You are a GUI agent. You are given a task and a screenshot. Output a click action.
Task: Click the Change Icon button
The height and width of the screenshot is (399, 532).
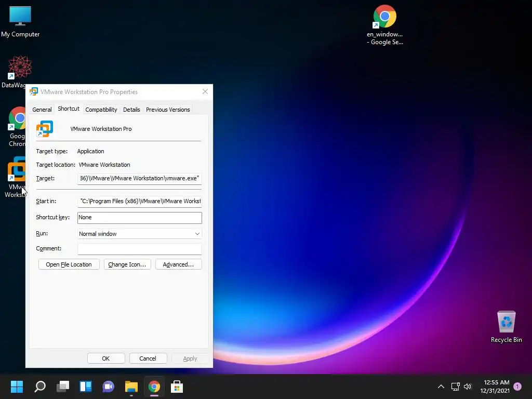point(127,264)
